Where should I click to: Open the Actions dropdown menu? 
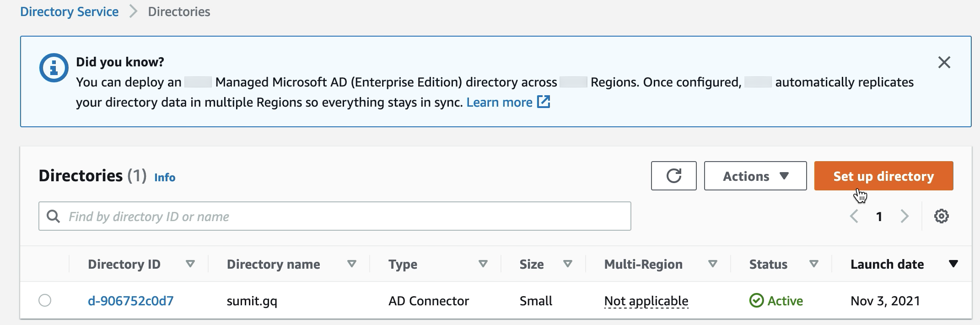(x=755, y=176)
